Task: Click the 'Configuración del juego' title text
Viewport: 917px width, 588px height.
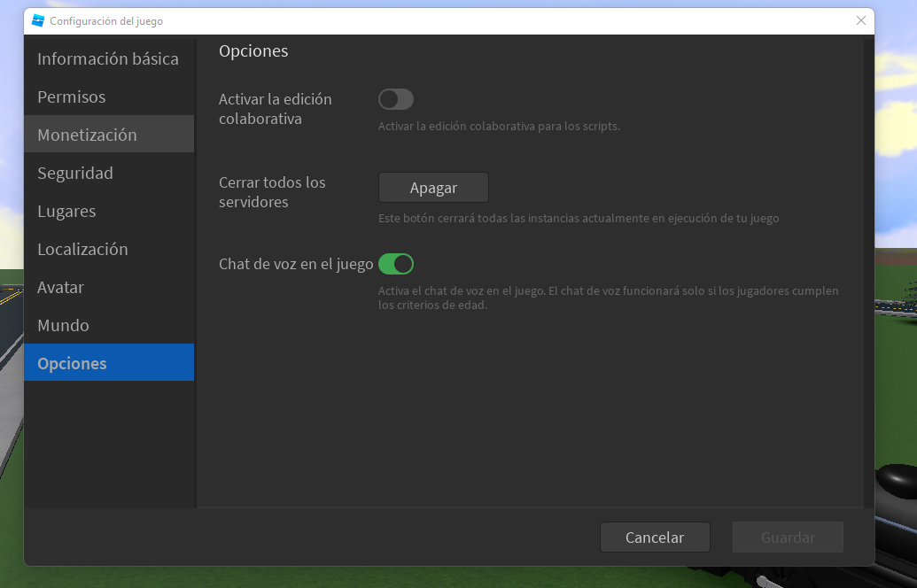Action: pos(106,21)
